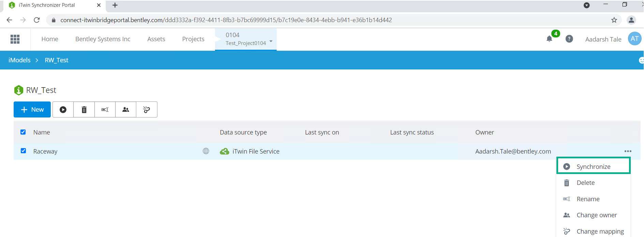This screenshot has height=237, width=644.
Task: Select Delete from context menu
Action: tap(594, 183)
